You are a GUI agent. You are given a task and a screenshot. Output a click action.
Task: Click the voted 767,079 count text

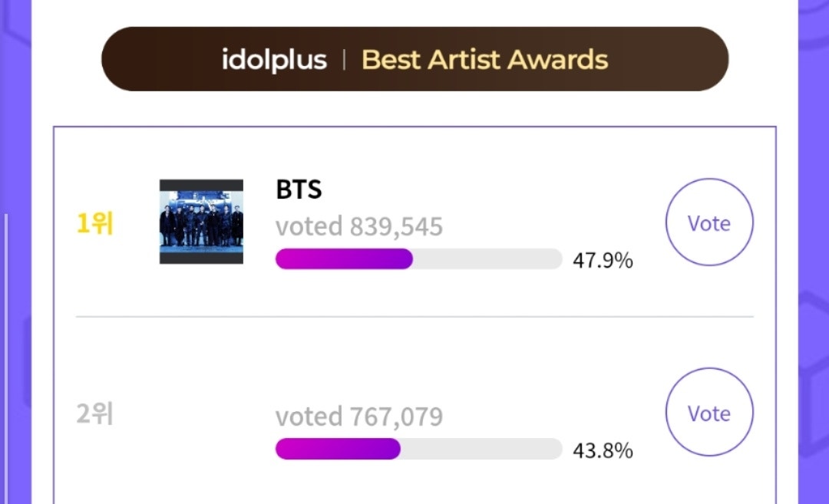(x=359, y=416)
